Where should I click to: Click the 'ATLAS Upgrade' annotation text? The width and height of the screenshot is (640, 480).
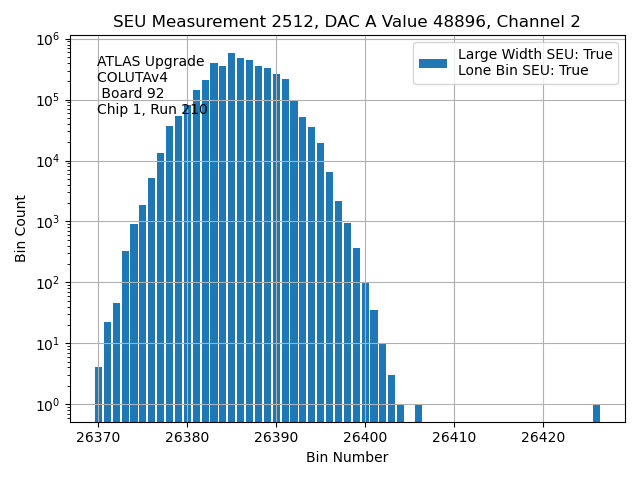150,62
